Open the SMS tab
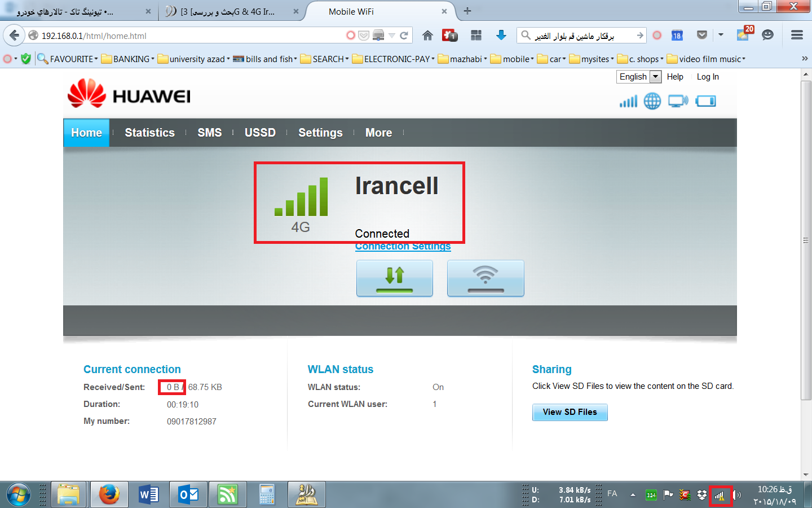This screenshot has width=812, height=508. pos(209,133)
